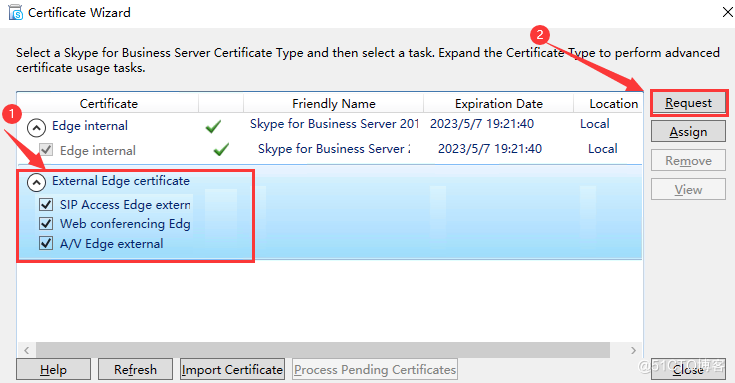Uncheck SIP Access Edge external checkbox

[45, 204]
